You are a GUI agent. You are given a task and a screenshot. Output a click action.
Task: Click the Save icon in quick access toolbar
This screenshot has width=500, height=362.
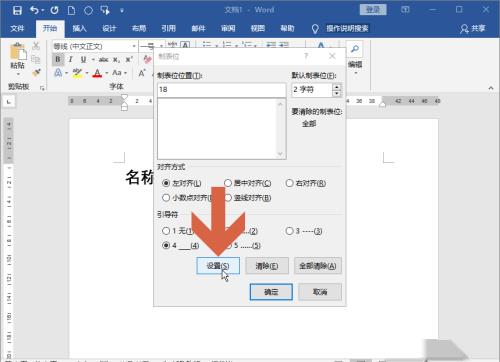(17, 10)
